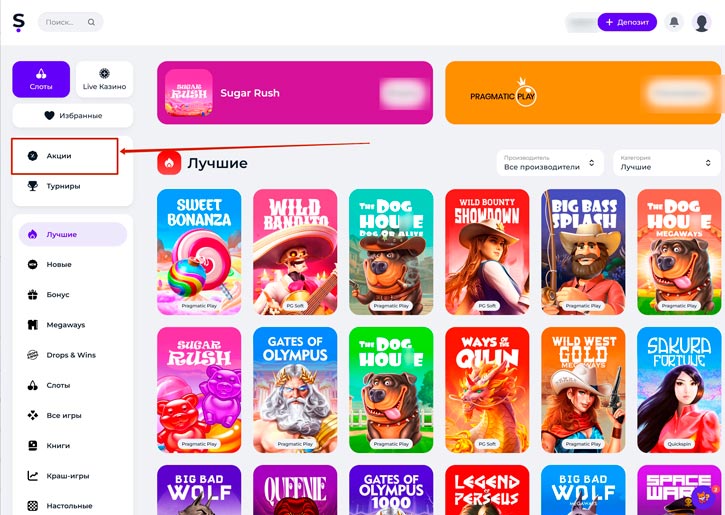This screenshot has width=725, height=515.
Task: Click the Sugar Rush promo banner
Action: pyautogui.click(x=295, y=92)
